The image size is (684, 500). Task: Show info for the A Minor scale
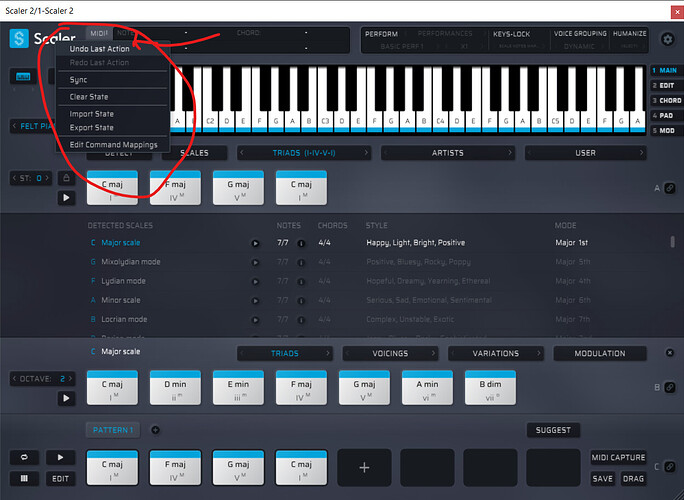(x=301, y=301)
